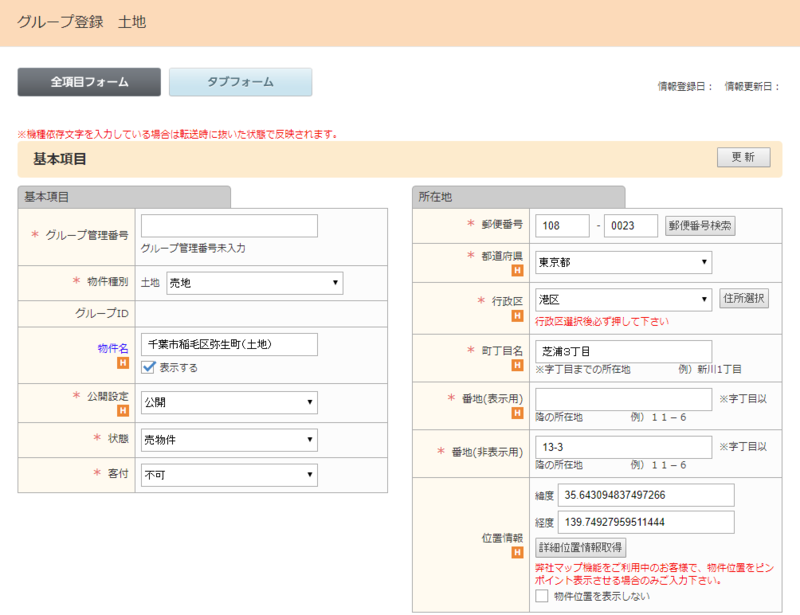Open the 状態 dropdown showing 売物件
The height and width of the screenshot is (615, 800).
click(x=229, y=440)
